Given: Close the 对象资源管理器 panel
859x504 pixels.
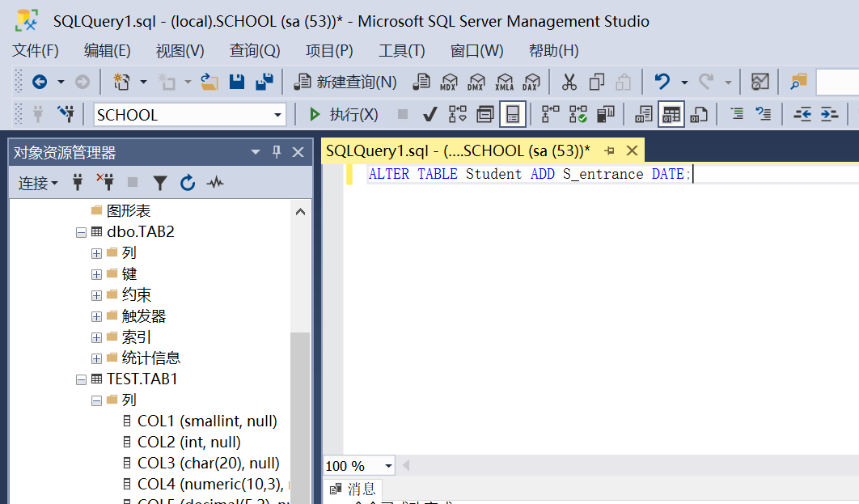Looking at the screenshot, I should pyautogui.click(x=298, y=152).
